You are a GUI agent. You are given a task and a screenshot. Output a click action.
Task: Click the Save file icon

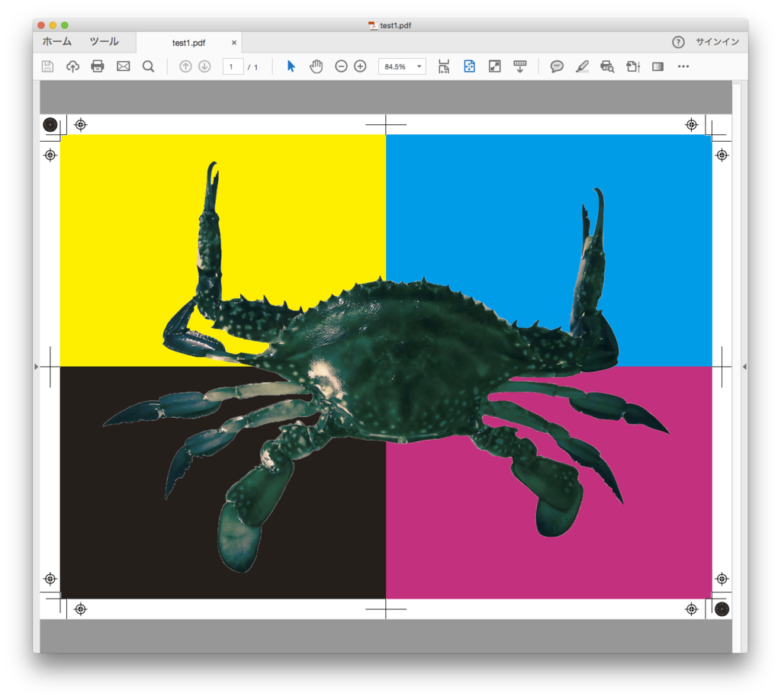[47, 66]
